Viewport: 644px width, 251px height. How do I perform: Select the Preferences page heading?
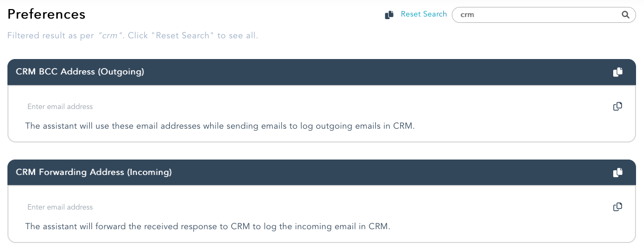47,14
